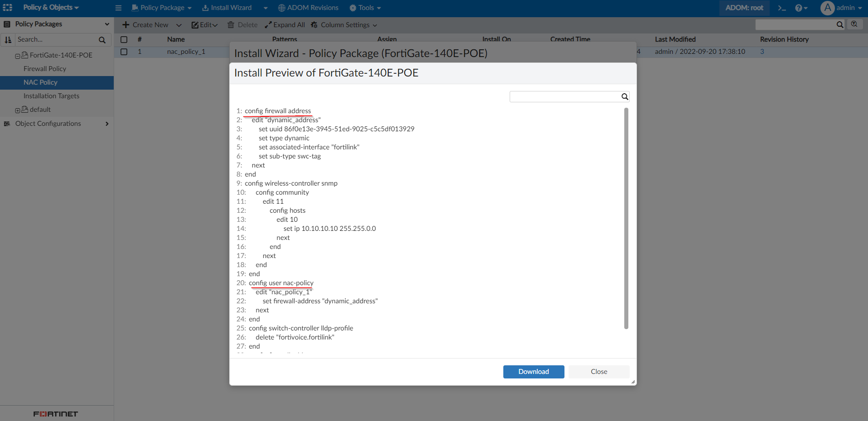Viewport: 868px width, 421px height.
Task: Click the ADOM: root button
Action: tap(744, 8)
